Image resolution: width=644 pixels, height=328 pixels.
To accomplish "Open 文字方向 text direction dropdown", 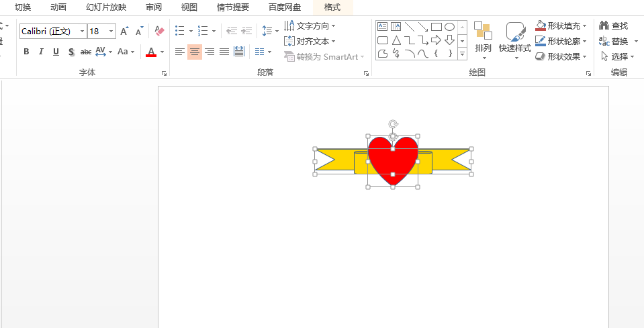I will (310, 26).
